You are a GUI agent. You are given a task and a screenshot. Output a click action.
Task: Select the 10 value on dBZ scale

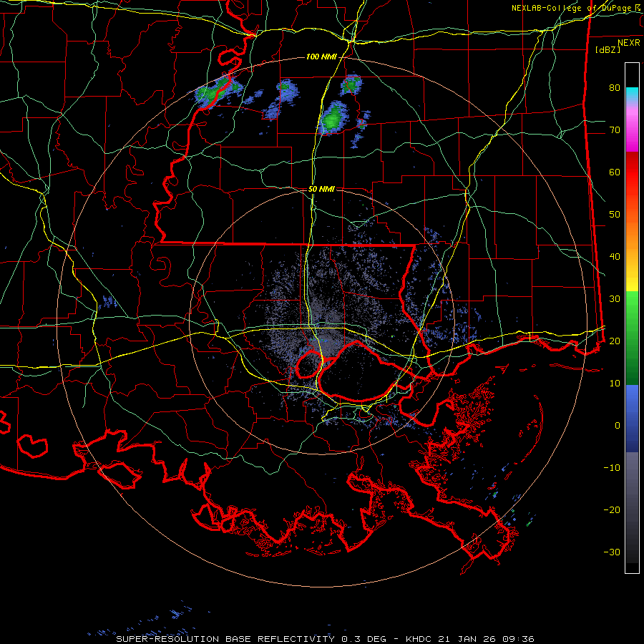615,384
